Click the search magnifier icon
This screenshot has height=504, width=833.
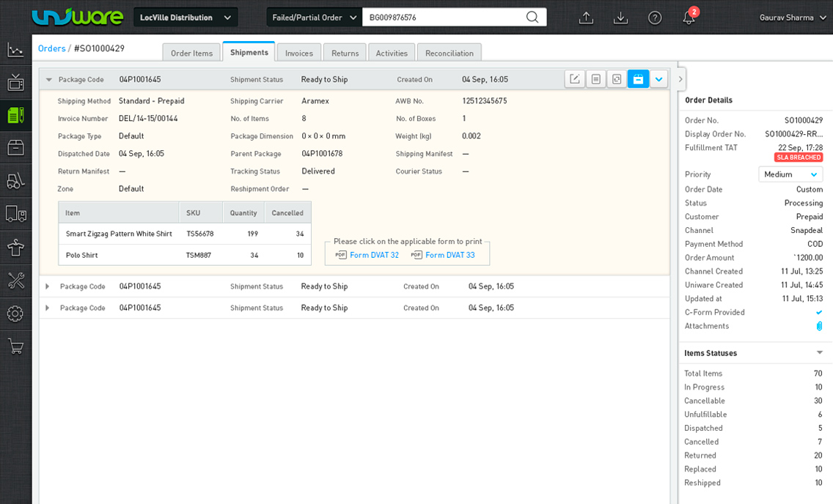click(x=532, y=17)
